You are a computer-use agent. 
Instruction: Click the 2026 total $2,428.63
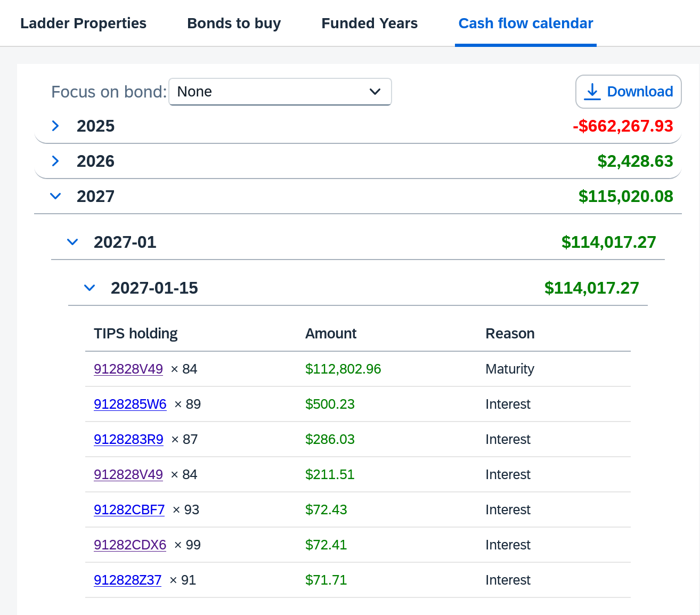coord(635,161)
